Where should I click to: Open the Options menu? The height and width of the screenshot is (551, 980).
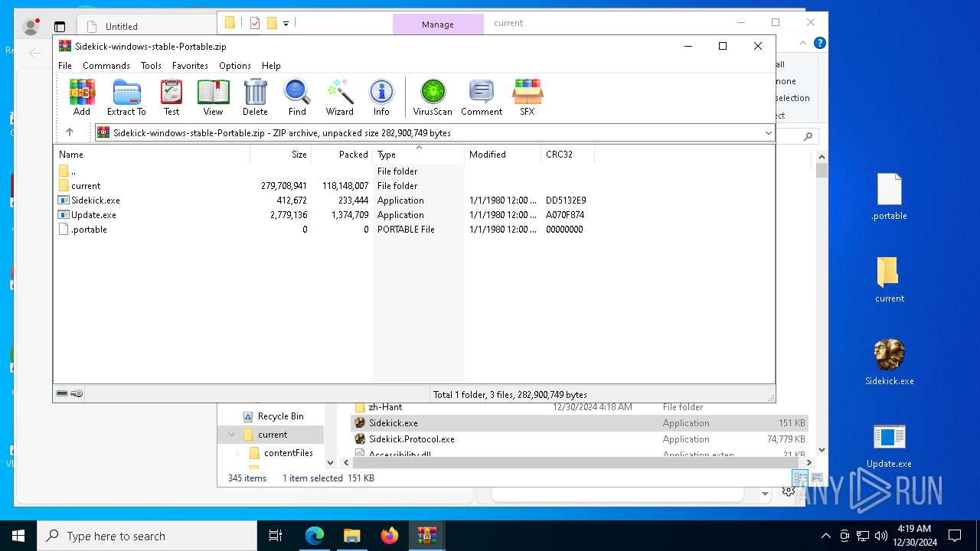[x=235, y=66]
